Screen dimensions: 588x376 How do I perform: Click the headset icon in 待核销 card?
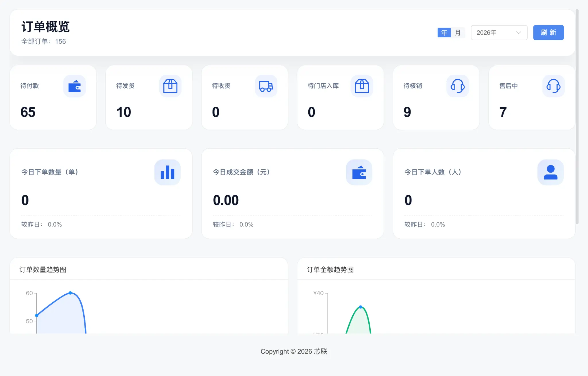(458, 86)
